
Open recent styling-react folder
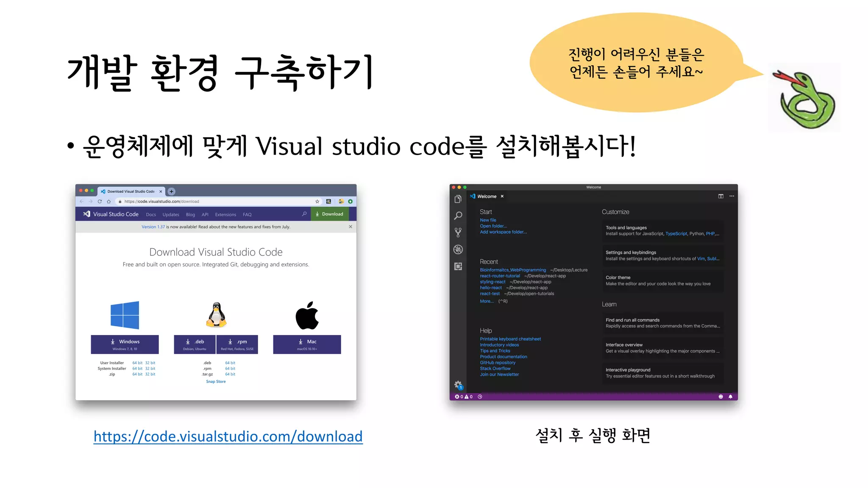tap(492, 282)
